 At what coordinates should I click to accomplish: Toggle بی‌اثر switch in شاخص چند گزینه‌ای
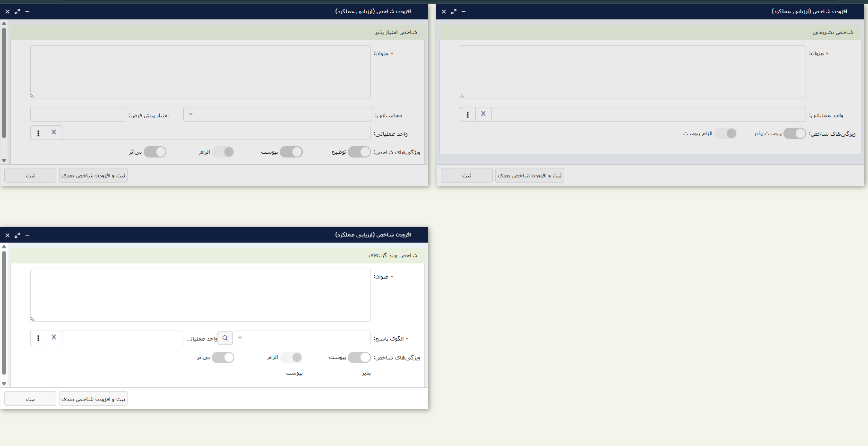coord(223,358)
